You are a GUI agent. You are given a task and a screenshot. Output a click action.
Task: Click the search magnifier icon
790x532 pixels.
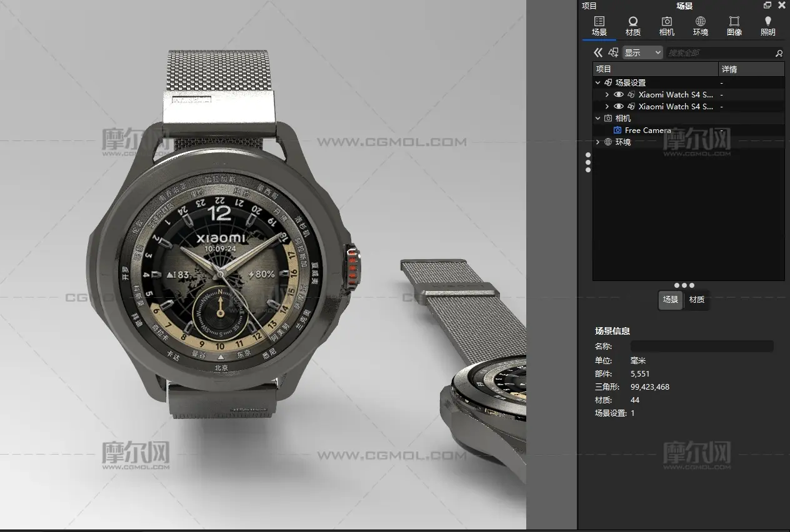tap(779, 53)
